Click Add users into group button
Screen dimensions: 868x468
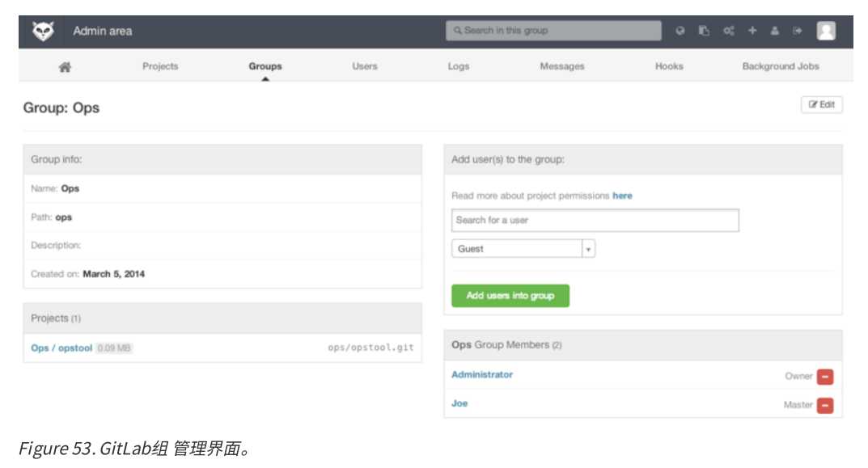[x=510, y=296]
